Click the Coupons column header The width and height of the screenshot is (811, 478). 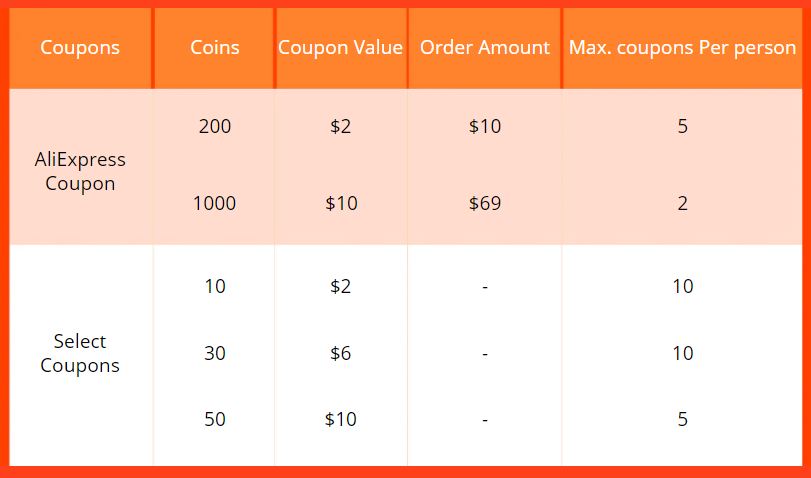(x=80, y=48)
